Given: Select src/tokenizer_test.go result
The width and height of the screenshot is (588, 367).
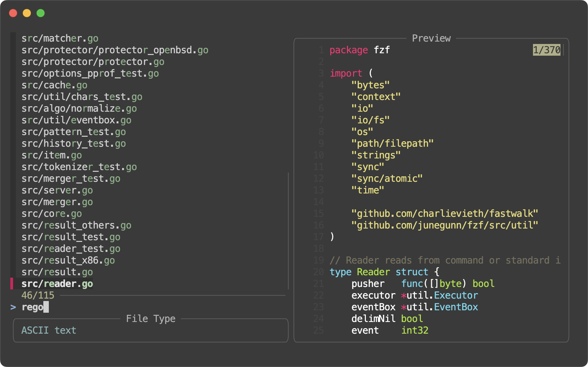Looking at the screenshot, I should (79, 167).
